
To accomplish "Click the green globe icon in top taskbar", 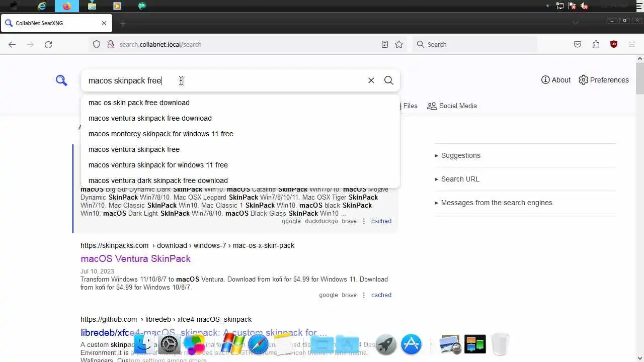I will pos(142,6).
